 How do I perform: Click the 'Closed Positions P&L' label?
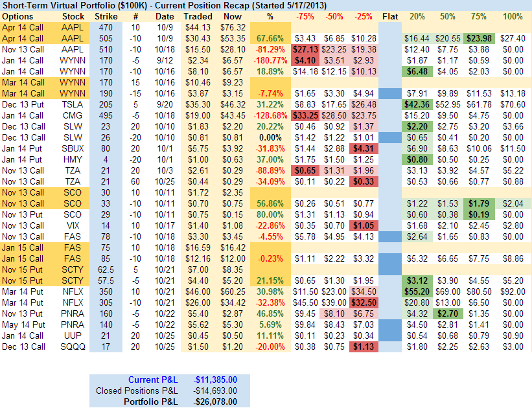pos(136,391)
